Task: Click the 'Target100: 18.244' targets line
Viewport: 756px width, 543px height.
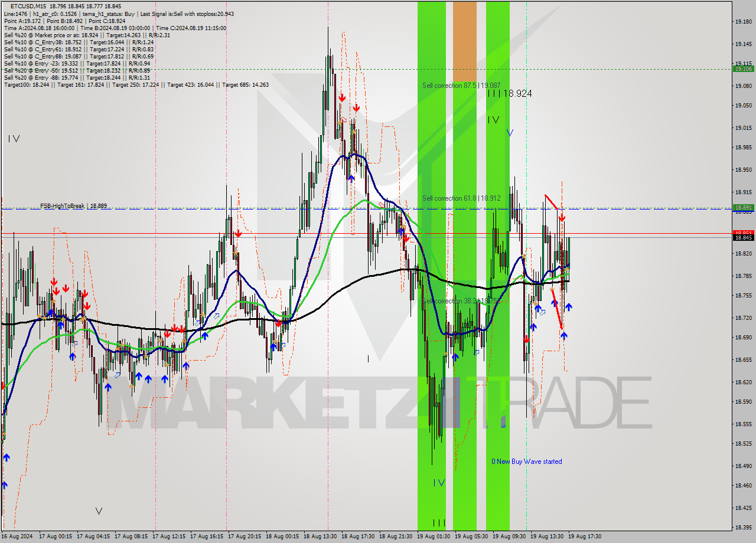Action: tap(136, 84)
